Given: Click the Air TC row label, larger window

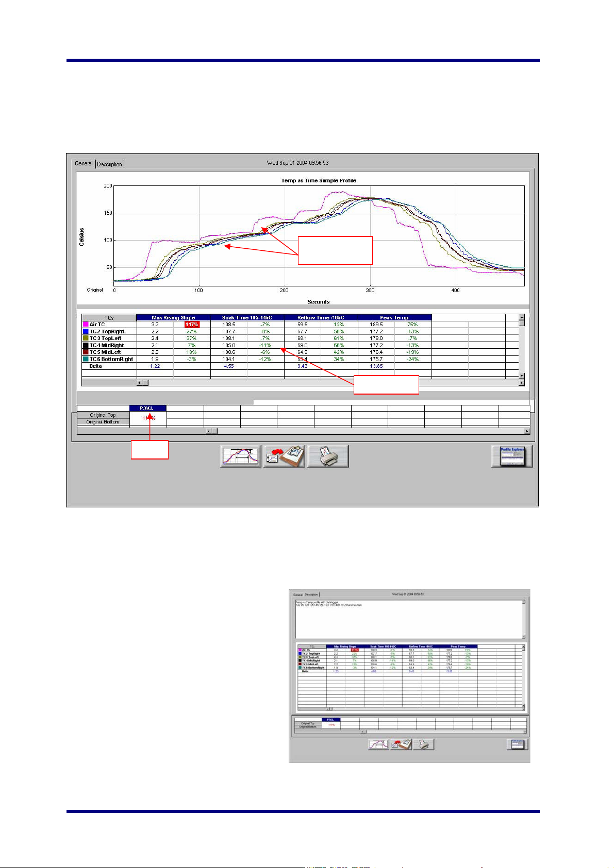Looking at the screenshot, I should (x=97, y=325).
